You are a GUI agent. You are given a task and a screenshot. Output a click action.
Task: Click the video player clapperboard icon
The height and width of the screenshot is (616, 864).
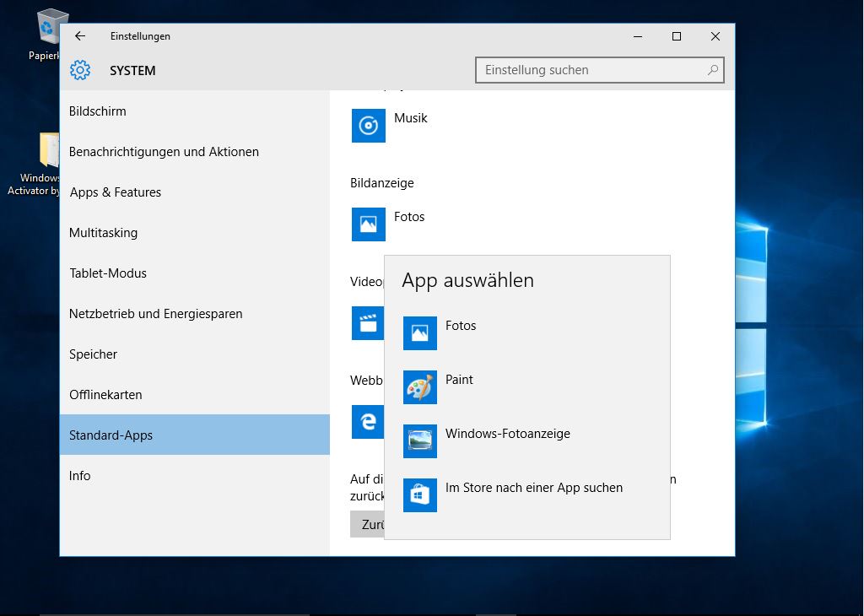[368, 323]
